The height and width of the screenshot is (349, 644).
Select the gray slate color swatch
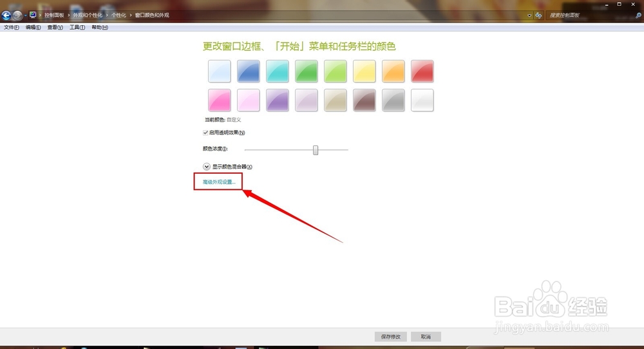click(x=393, y=100)
